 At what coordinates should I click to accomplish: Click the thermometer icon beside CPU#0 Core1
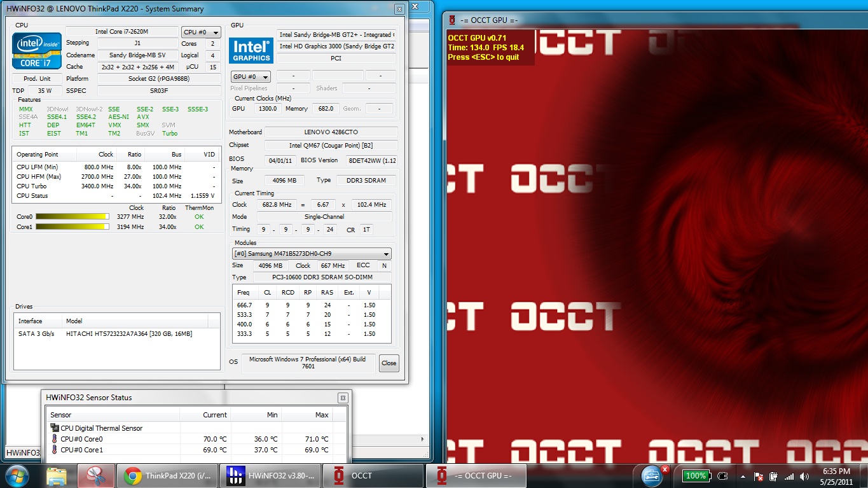(x=55, y=450)
